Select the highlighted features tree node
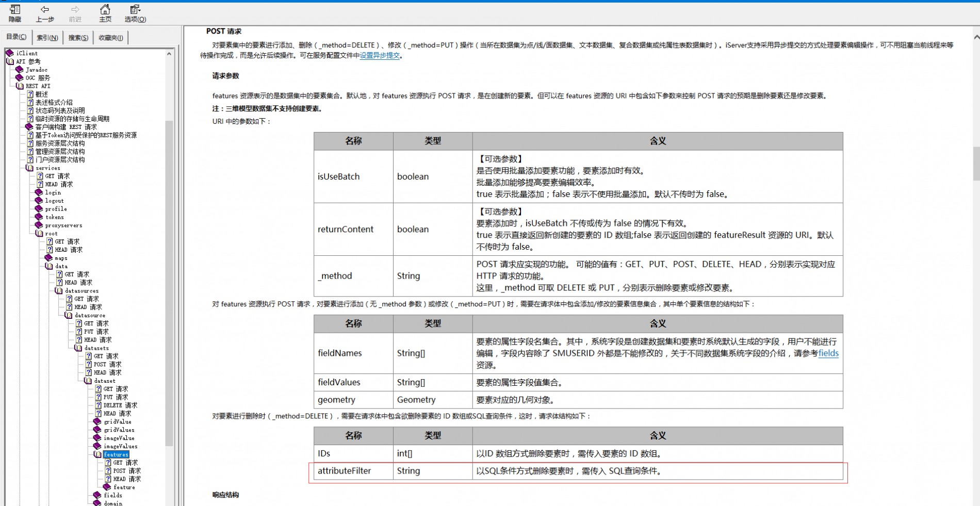This screenshot has width=980, height=506. [116, 454]
